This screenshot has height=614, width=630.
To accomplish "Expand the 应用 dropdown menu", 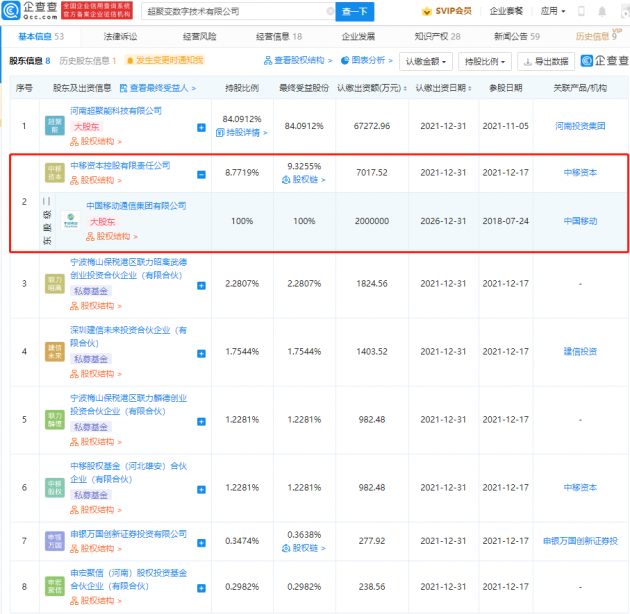I will point(553,11).
